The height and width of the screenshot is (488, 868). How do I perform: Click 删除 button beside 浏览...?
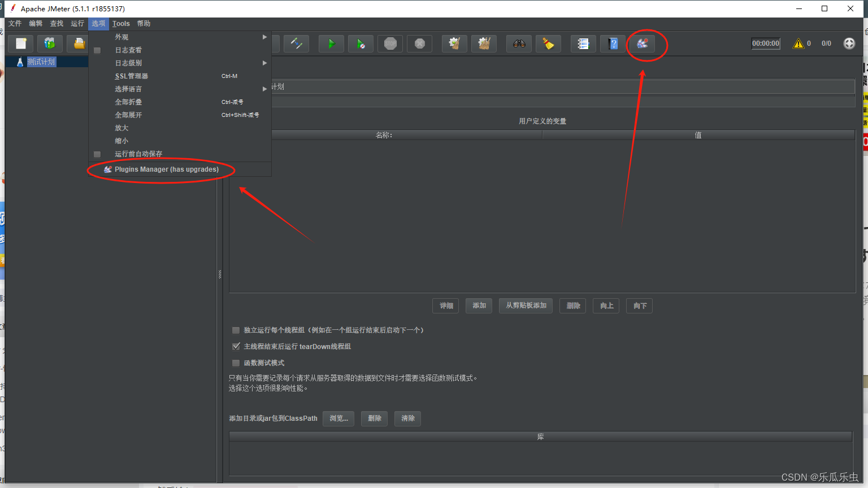[375, 419]
